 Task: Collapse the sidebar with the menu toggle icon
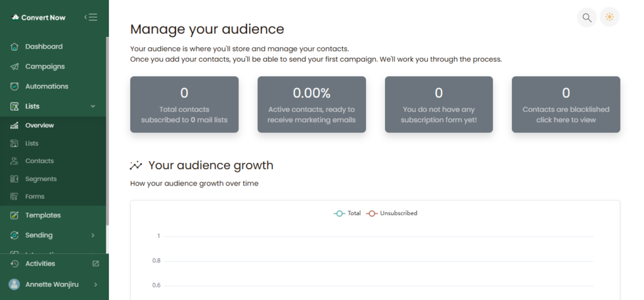coord(91,17)
